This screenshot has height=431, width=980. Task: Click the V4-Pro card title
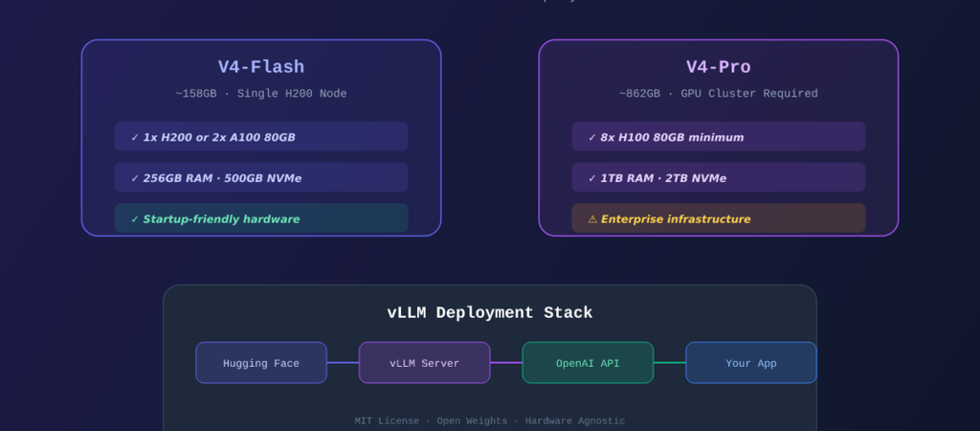[x=718, y=67]
